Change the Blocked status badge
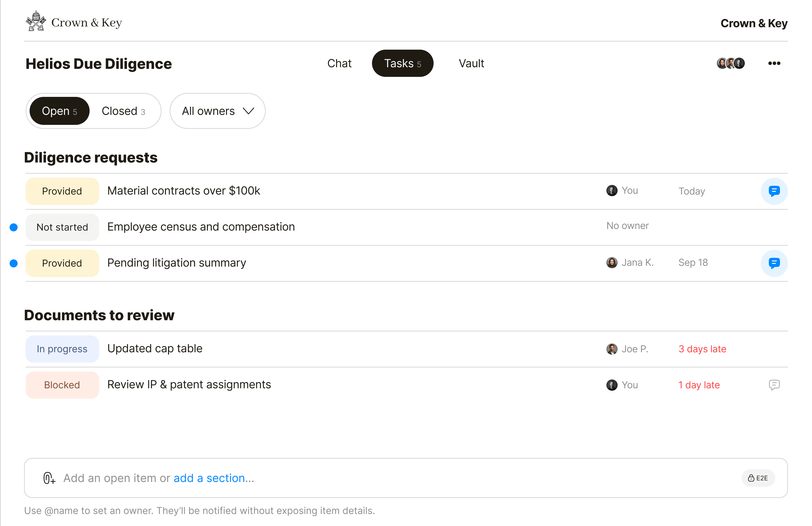The image size is (812, 526). coord(62,385)
